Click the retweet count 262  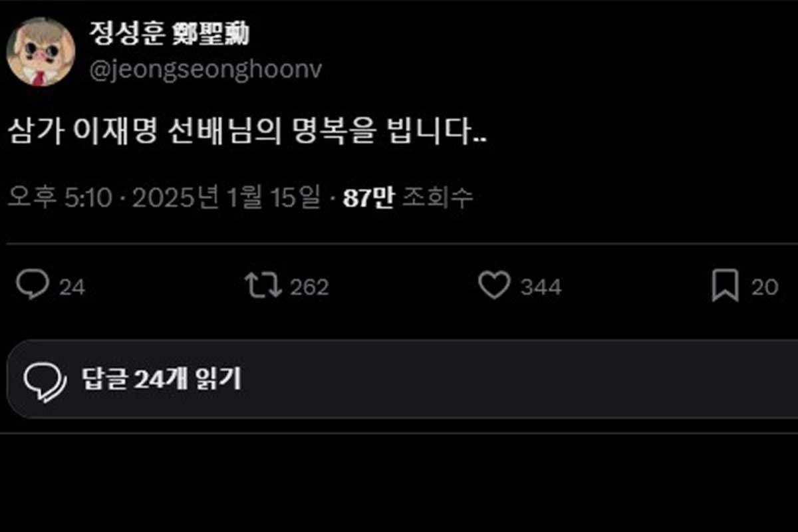pos(309,287)
